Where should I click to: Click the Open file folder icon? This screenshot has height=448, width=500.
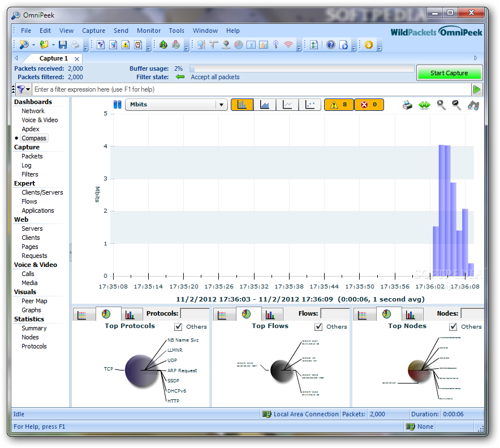pyautogui.click(x=44, y=45)
